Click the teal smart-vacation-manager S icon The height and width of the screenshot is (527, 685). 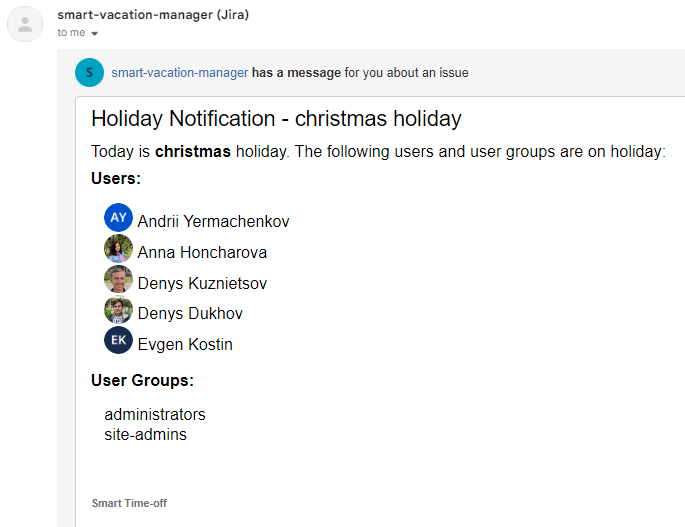tap(90, 73)
